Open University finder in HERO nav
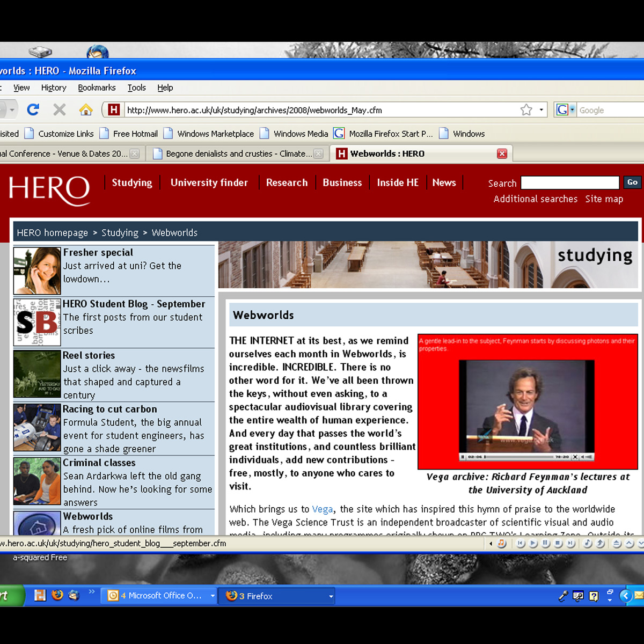 pyautogui.click(x=209, y=182)
